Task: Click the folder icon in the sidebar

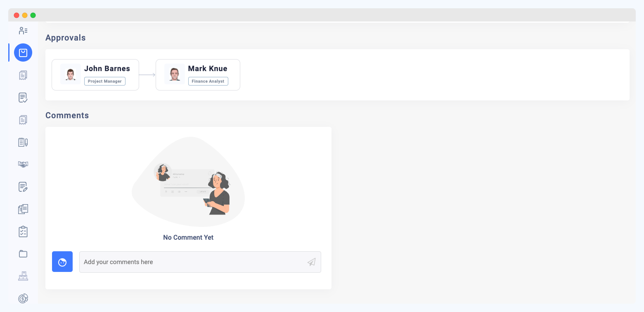Action: (x=23, y=253)
